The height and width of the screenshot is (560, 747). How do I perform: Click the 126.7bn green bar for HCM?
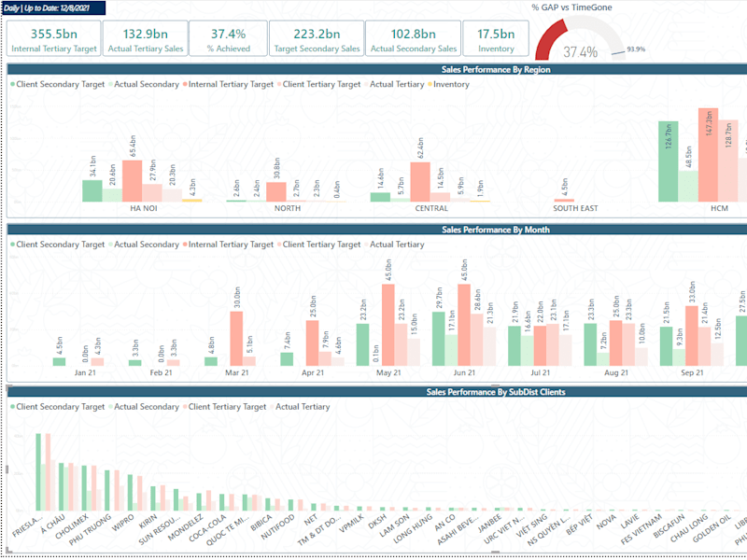(668, 161)
